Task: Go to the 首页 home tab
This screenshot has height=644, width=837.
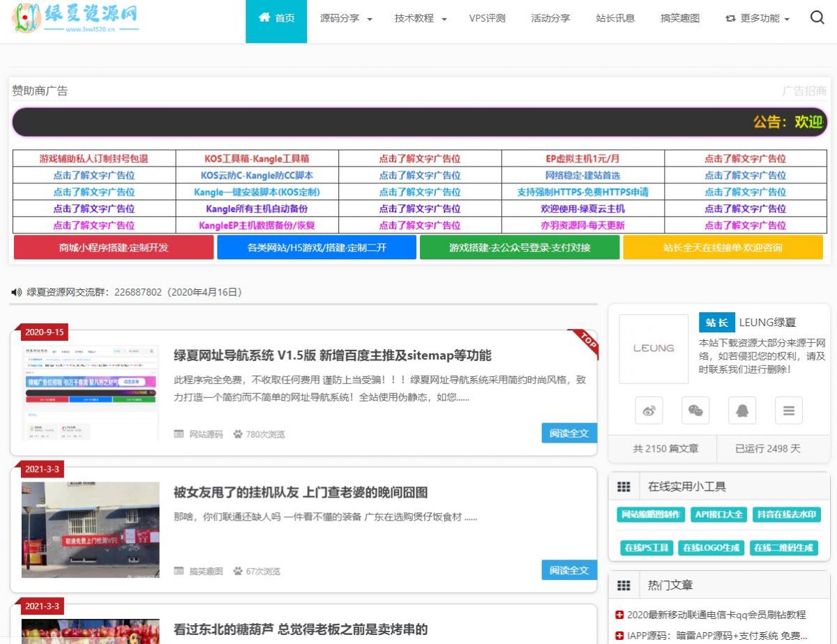Action: (276, 19)
